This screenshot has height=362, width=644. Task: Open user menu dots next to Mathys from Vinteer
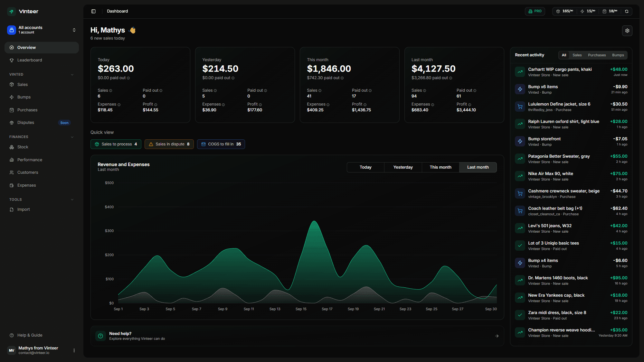click(x=74, y=350)
